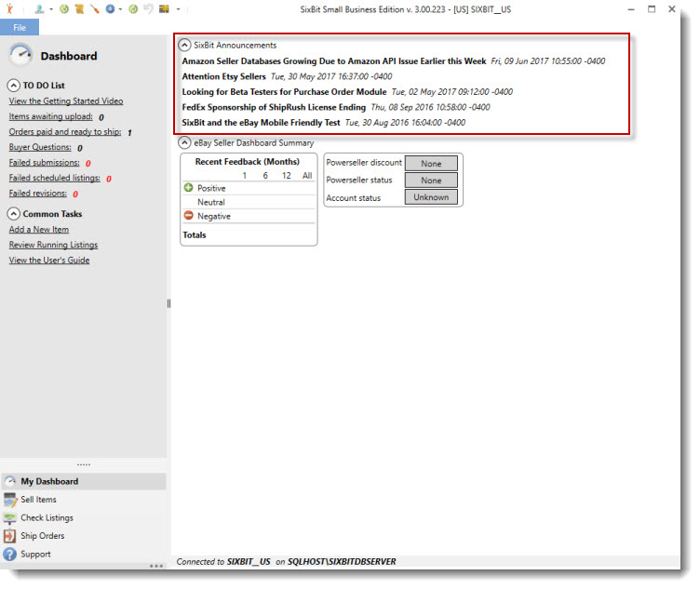Expand the dropdown arrow beside the user profile icon
The image size is (700, 589).
51,9
